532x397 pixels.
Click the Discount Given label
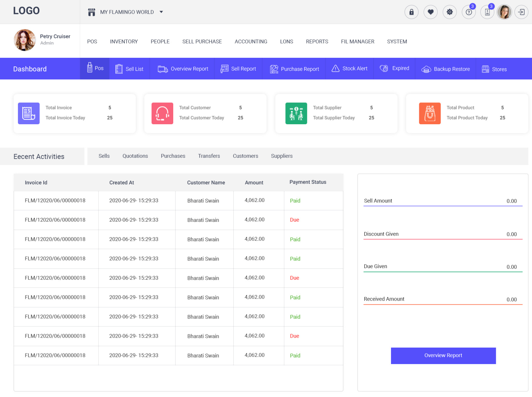click(381, 234)
